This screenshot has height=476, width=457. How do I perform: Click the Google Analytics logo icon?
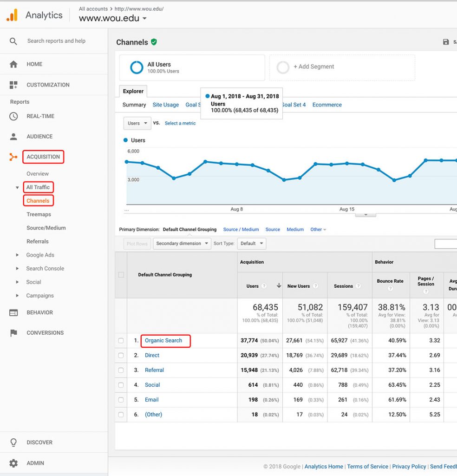12,15
